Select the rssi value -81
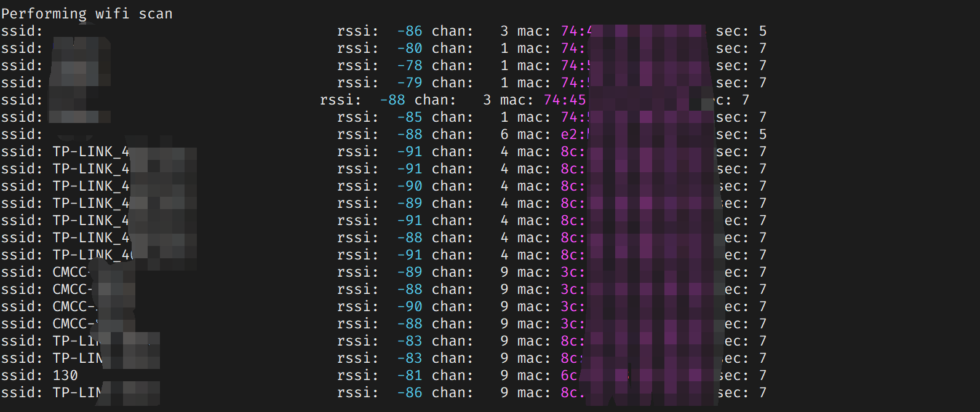Image resolution: width=980 pixels, height=412 pixels. pyautogui.click(x=409, y=375)
